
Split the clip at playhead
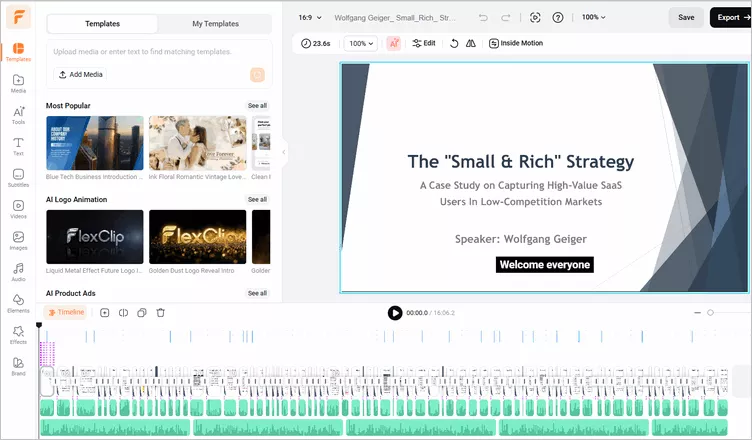[x=123, y=313]
